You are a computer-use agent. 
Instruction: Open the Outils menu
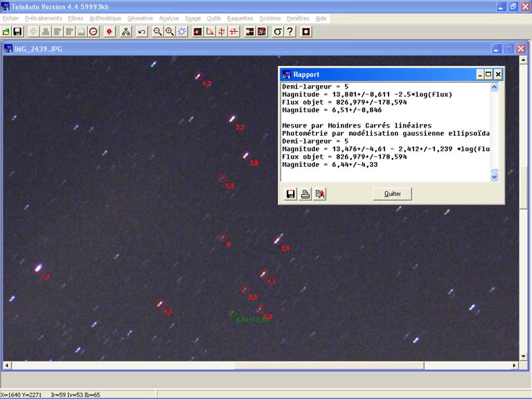(x=214, y=18)
